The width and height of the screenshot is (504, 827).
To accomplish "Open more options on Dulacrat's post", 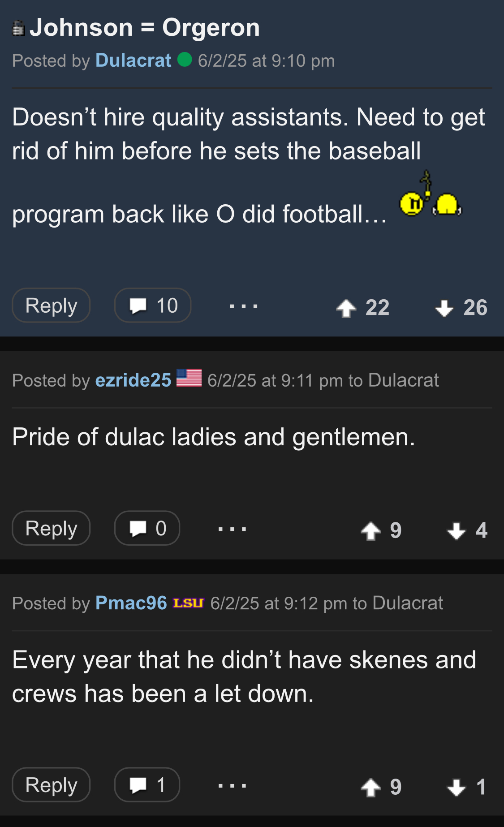I will [243, 306].
